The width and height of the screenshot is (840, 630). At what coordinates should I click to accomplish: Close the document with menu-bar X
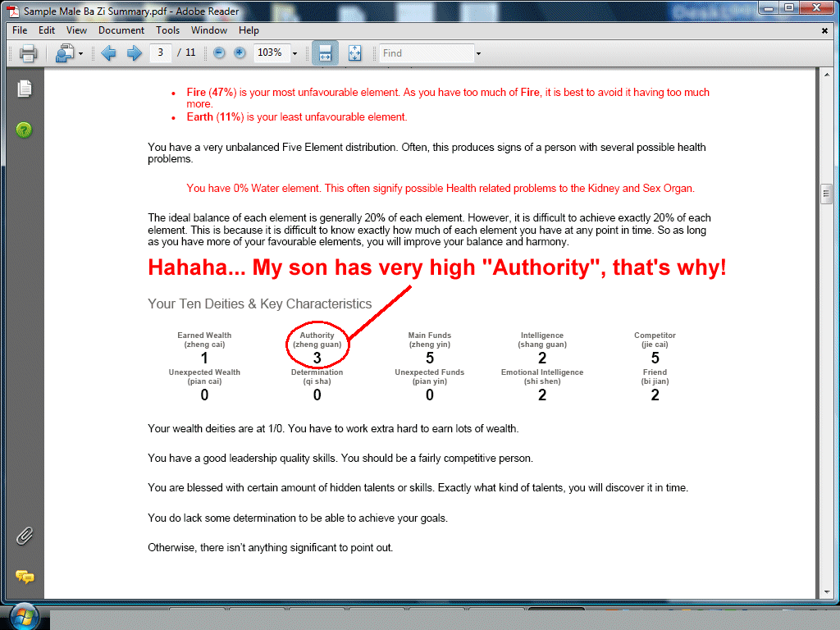tap(824, 30)
